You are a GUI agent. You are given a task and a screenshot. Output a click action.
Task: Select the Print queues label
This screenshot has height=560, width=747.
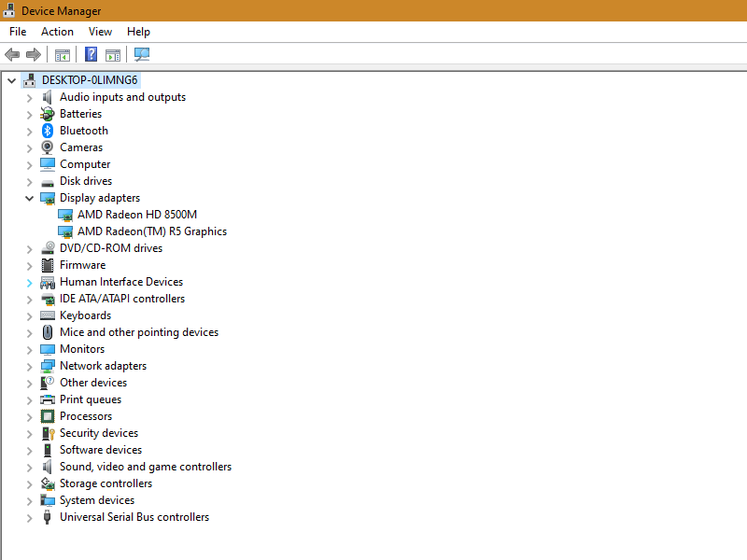coord(91,399)
